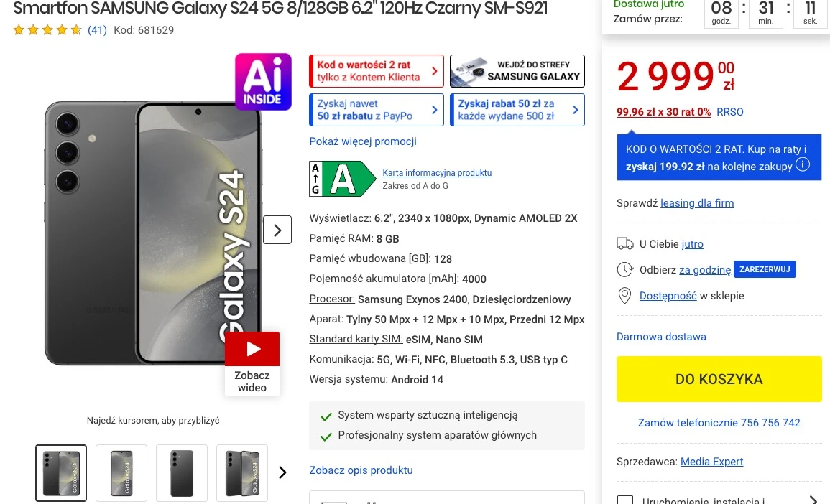
Task: Enter the Samsung Galaxy zone banner
Action: tap(517, 71)
